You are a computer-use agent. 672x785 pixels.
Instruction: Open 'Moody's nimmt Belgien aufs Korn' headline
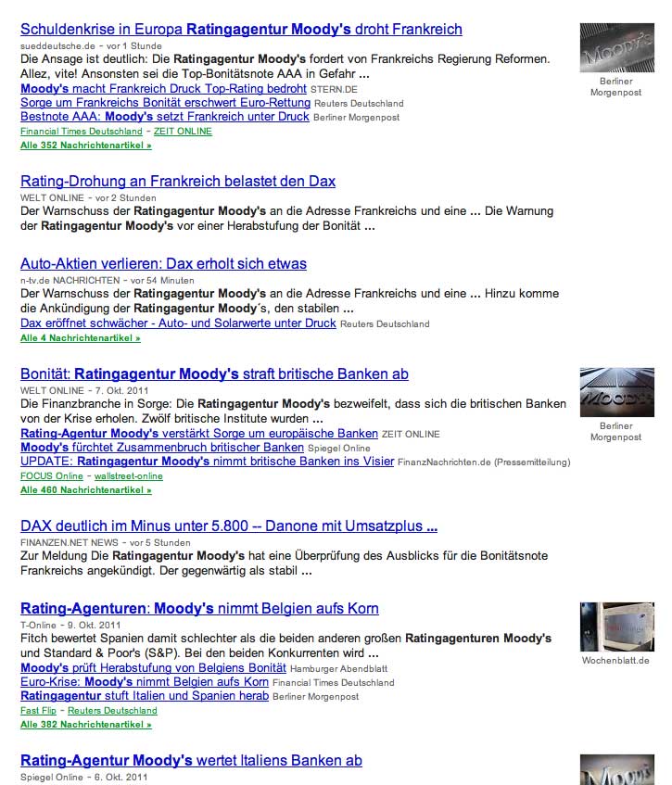click(199, 608)
